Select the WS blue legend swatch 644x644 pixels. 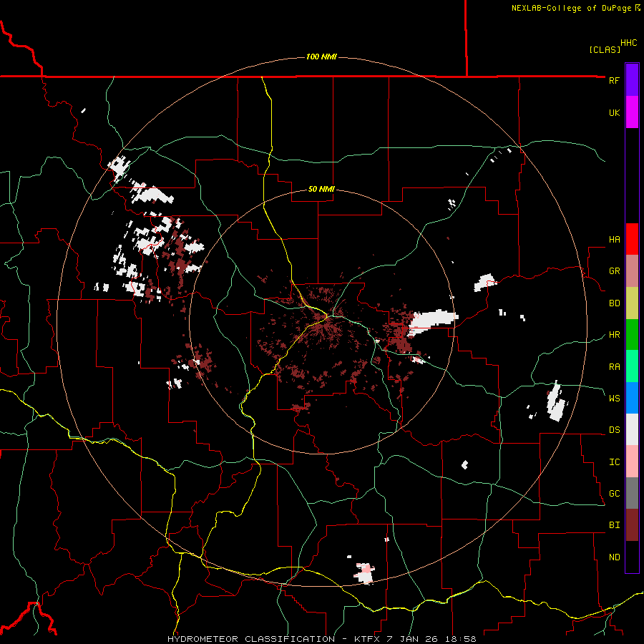[x=632, y=398]
